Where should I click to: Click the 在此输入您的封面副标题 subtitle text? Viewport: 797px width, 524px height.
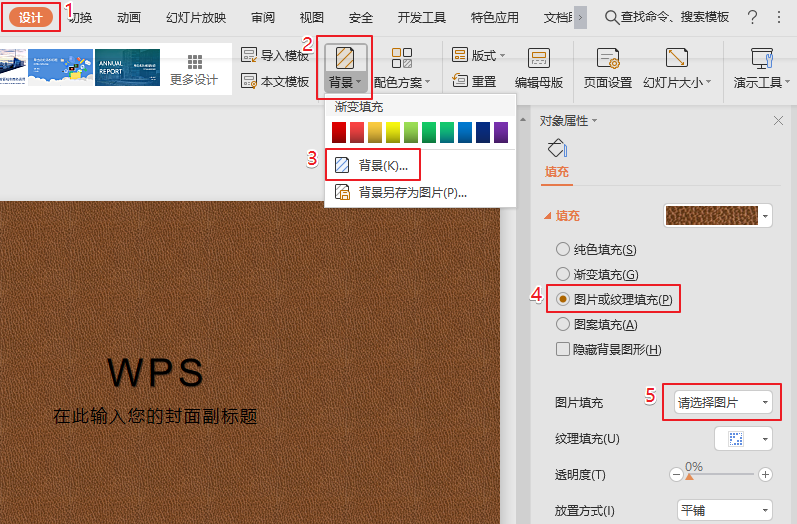pyautogui.click(x=155, y=416)
